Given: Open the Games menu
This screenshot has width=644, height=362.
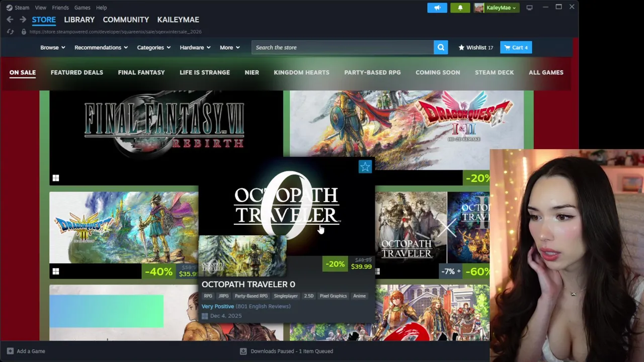Looking at the screenshot, I should click(82, 8).
